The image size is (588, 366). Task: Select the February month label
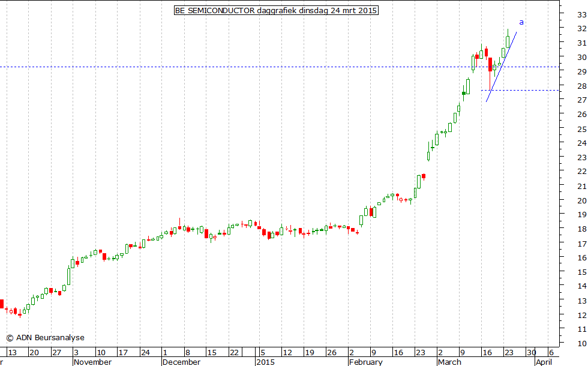(x=365, y=362)
